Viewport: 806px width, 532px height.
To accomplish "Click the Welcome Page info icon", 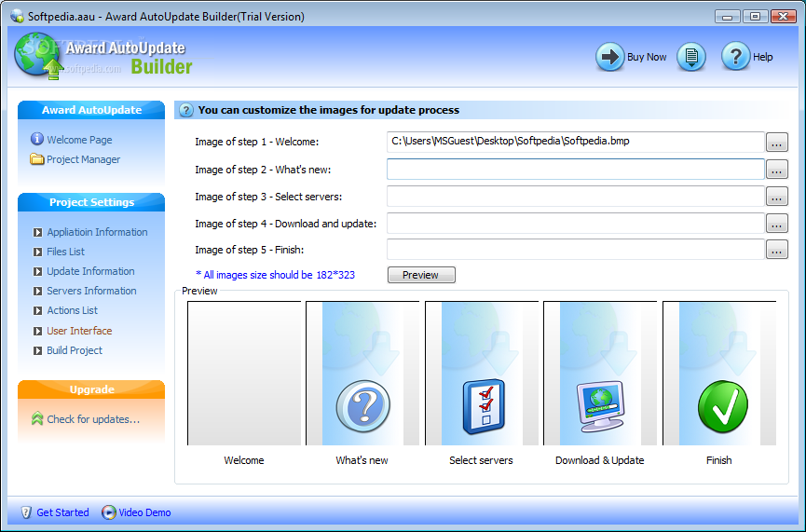I will (x=37, y=139).
